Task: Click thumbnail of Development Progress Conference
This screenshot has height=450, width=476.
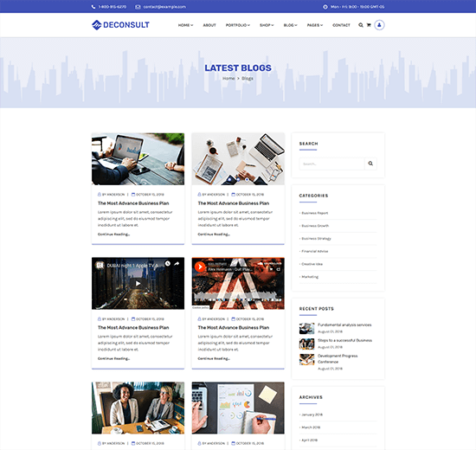Action: coord(306,359)
